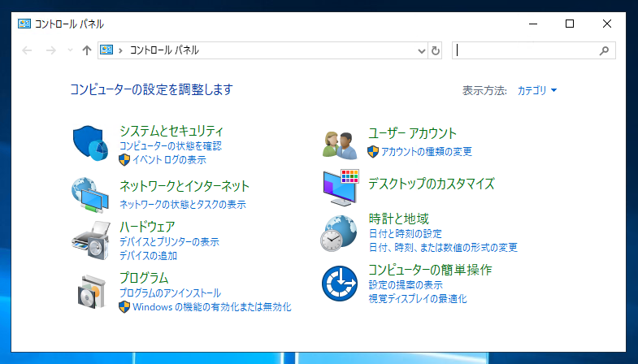Click the back arrow navigation button

coord(27,50)
